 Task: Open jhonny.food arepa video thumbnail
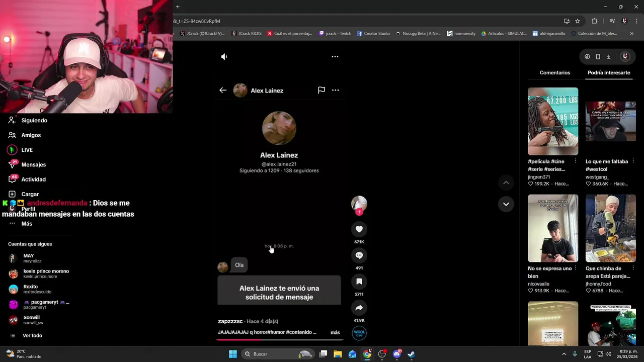tap(611, 228)
